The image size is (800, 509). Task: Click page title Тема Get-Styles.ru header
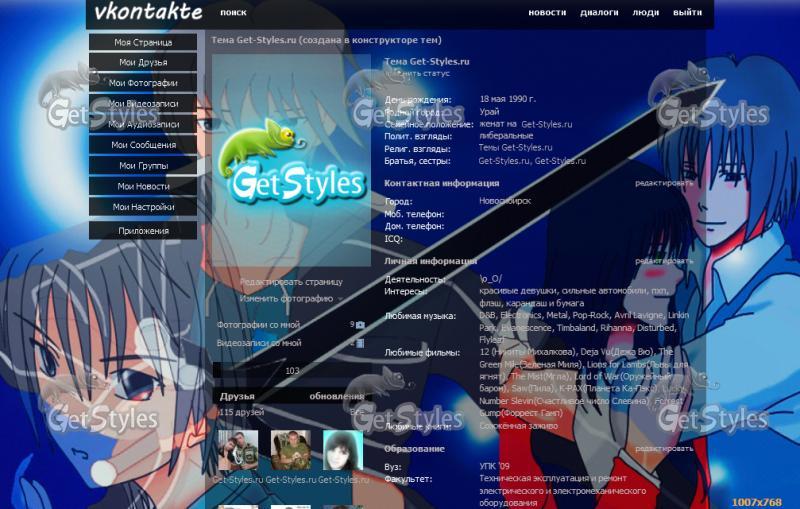pos(327,40)
